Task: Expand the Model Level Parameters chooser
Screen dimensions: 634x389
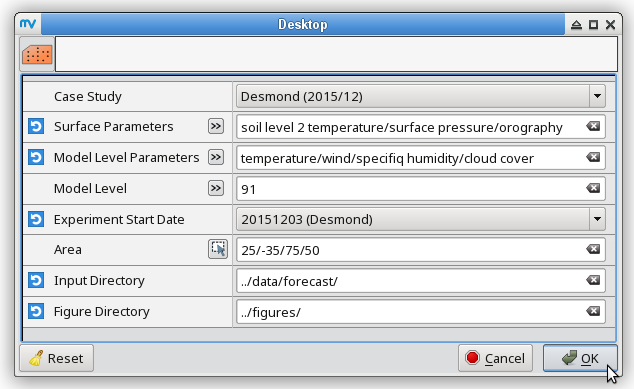Action: [216, 157]
